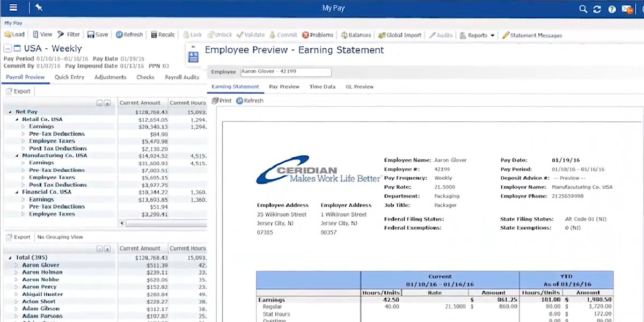
Task: Open search with the magnifier icon
Action: click(x=583, y=9)
